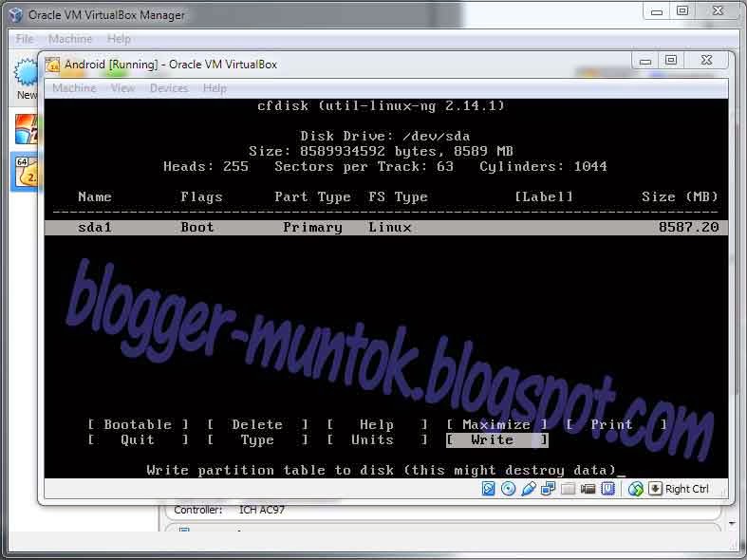The height and width of the screenshot is (560, 747).
Task: Open the Help menu in Android VM window
Action: (215, 88)
